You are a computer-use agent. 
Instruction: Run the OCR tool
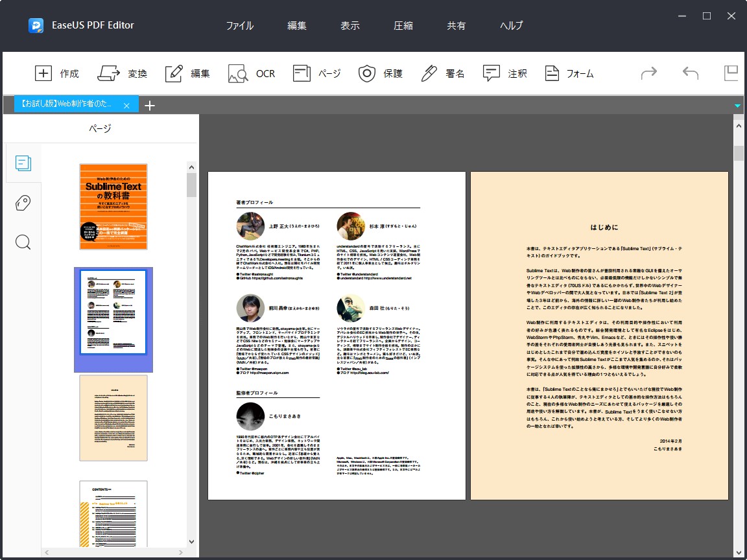tap(251, 73)
